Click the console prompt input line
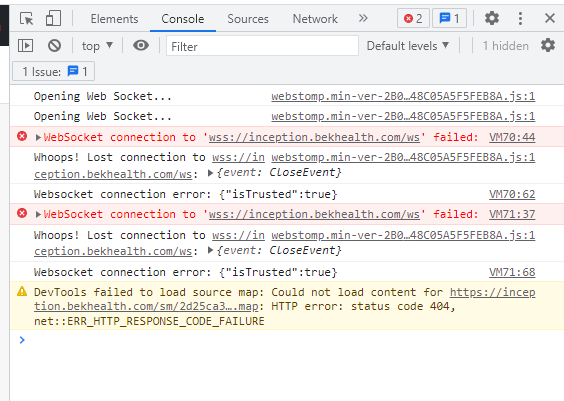This screenshot has width=564, height=401. (x=288, y=340)
